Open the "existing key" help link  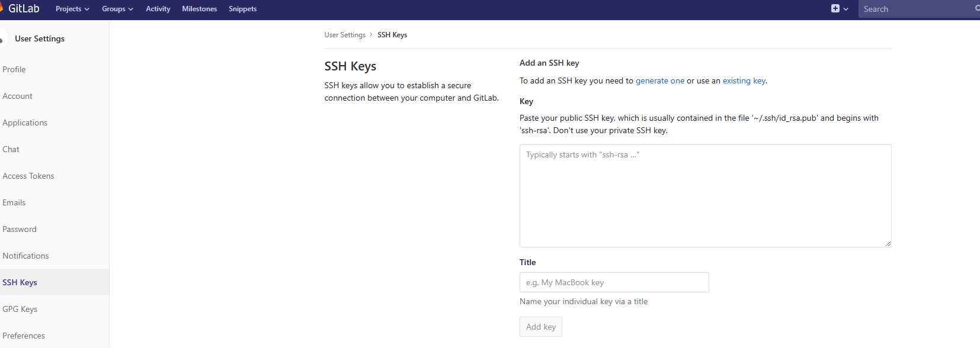tap(744, 80)
